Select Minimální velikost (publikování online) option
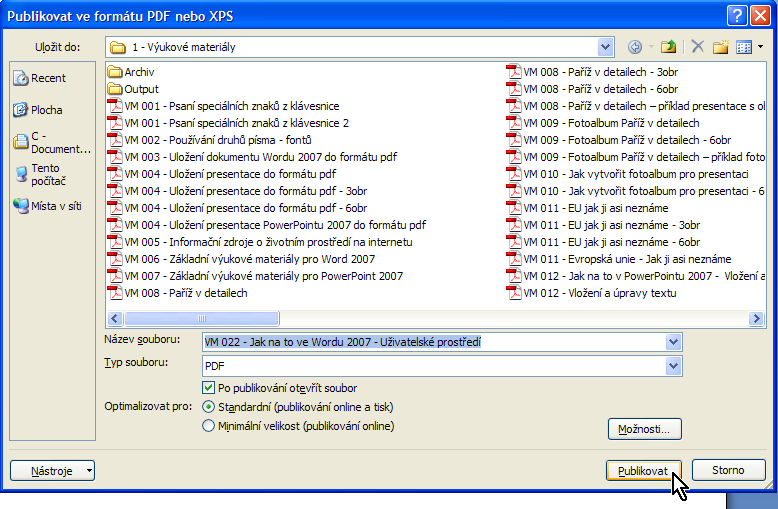The width and height of the screenshot is (778, 509). [x=208, y=426]
